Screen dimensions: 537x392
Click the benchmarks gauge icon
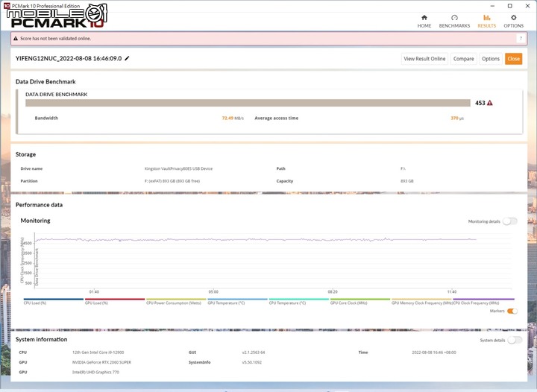point(454,17)
